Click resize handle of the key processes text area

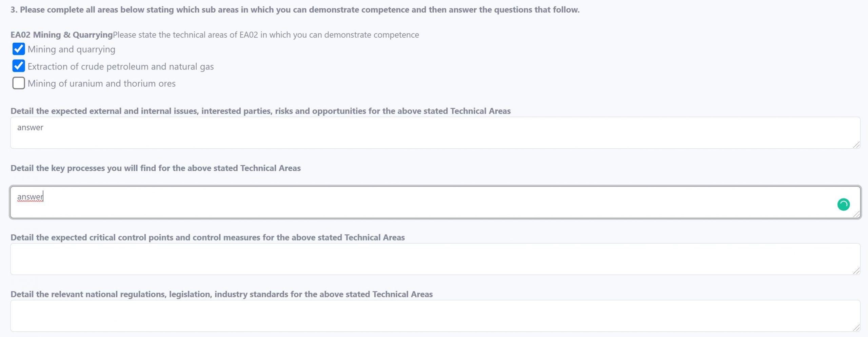856,214
